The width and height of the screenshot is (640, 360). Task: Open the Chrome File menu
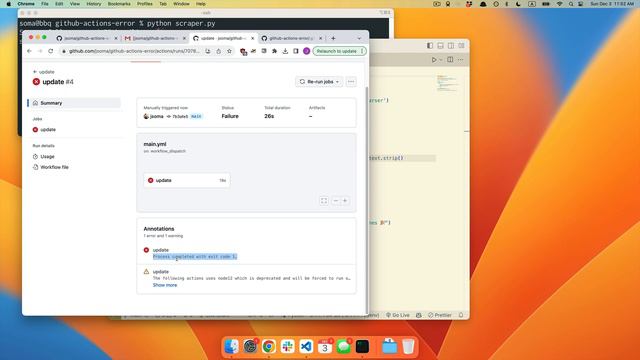(x=44, y=4)
